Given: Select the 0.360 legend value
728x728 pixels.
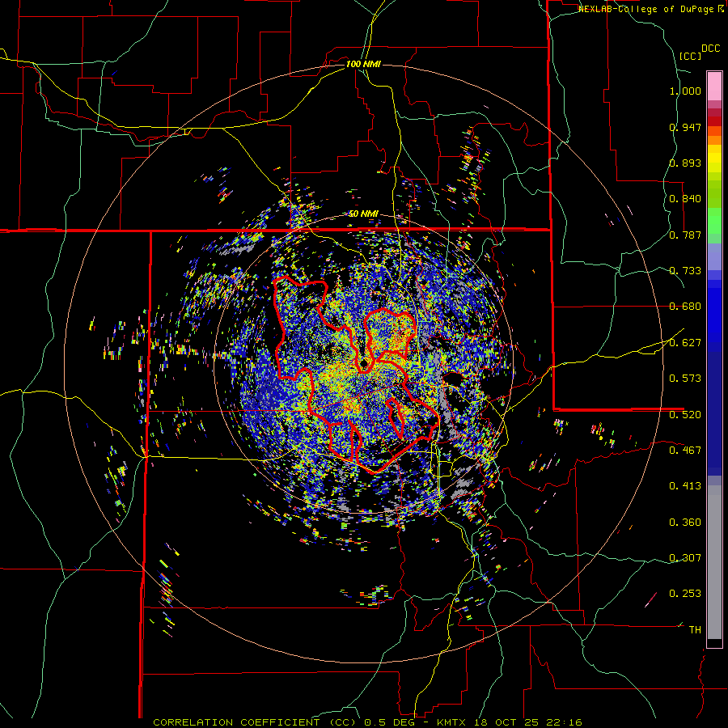Looking at the screenshot, I should [685, 523].
